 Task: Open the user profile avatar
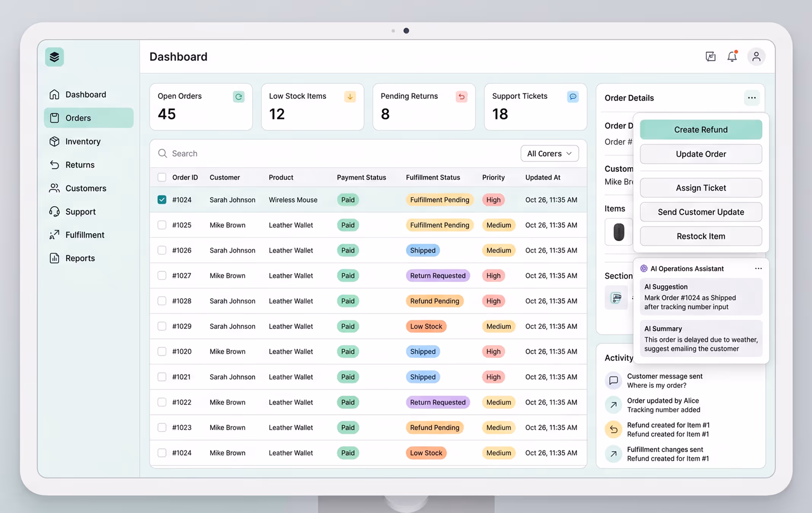click(756, 57)
